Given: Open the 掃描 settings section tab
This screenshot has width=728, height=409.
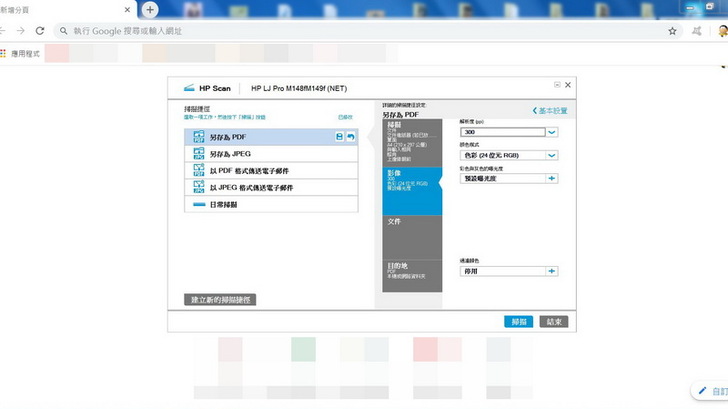Looking at the screenshot, I should click(x=412, y=143).
